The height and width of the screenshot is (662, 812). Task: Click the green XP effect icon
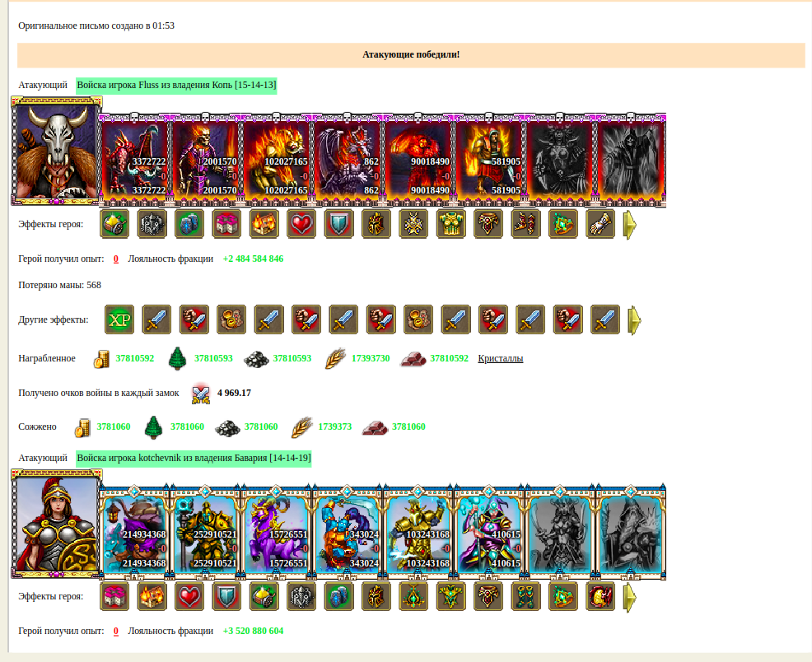click(119, 319)
